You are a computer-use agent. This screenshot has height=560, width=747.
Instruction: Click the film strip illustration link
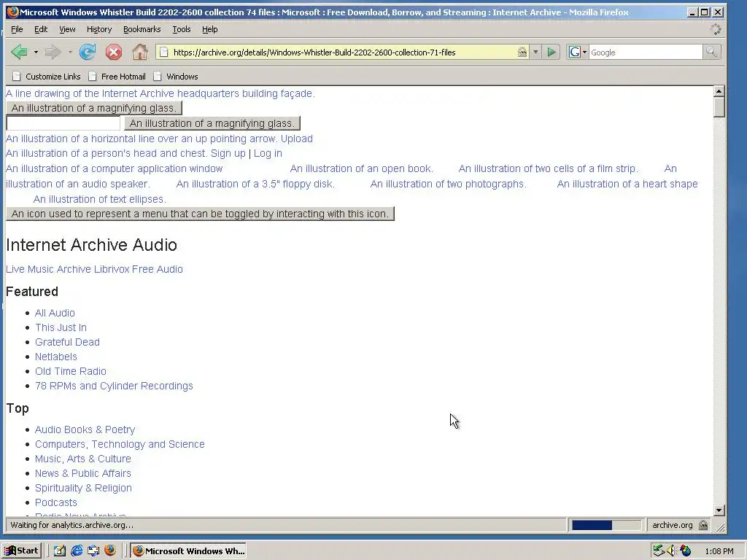pos(549,168)
